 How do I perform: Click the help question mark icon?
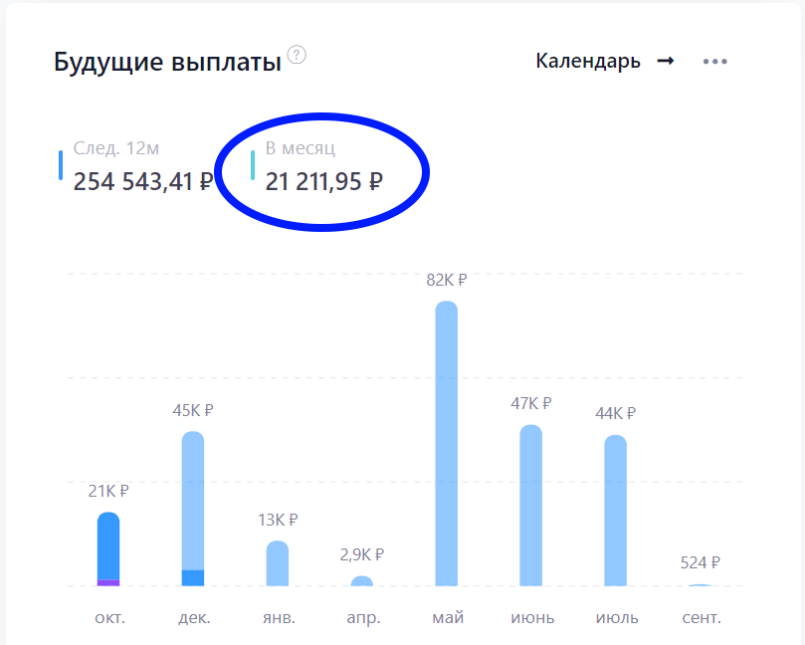coord(296,55)
